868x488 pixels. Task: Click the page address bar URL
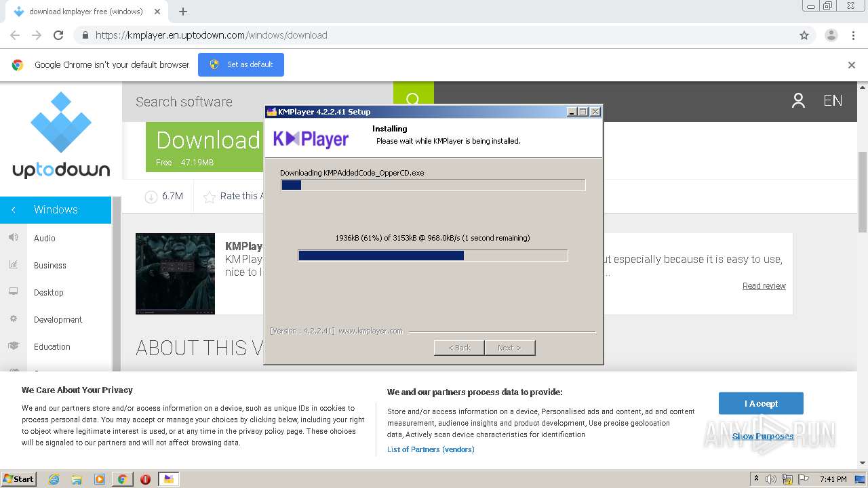(x=211, y=35)
